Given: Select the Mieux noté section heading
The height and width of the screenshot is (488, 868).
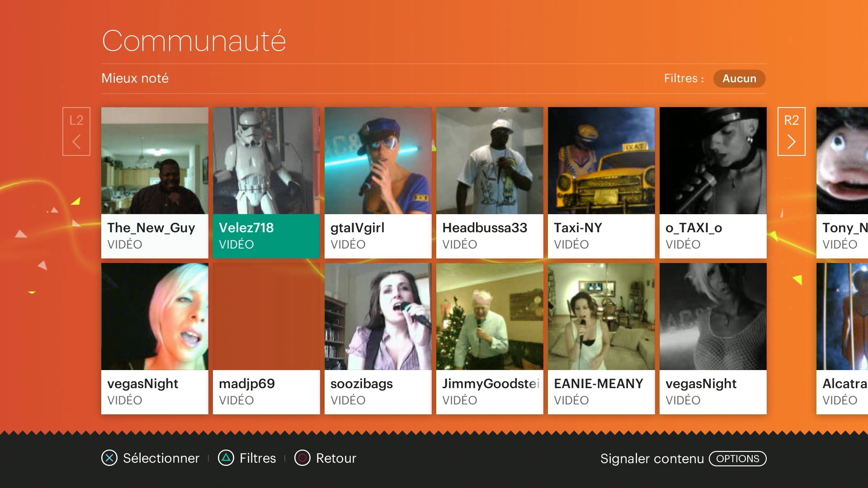Looking at the screenshot, I should click(x=135, y=78).
